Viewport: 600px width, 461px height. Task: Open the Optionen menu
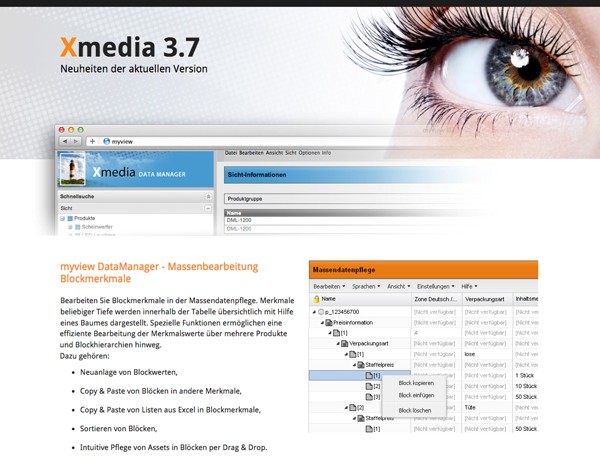click(x=309, y=153)
